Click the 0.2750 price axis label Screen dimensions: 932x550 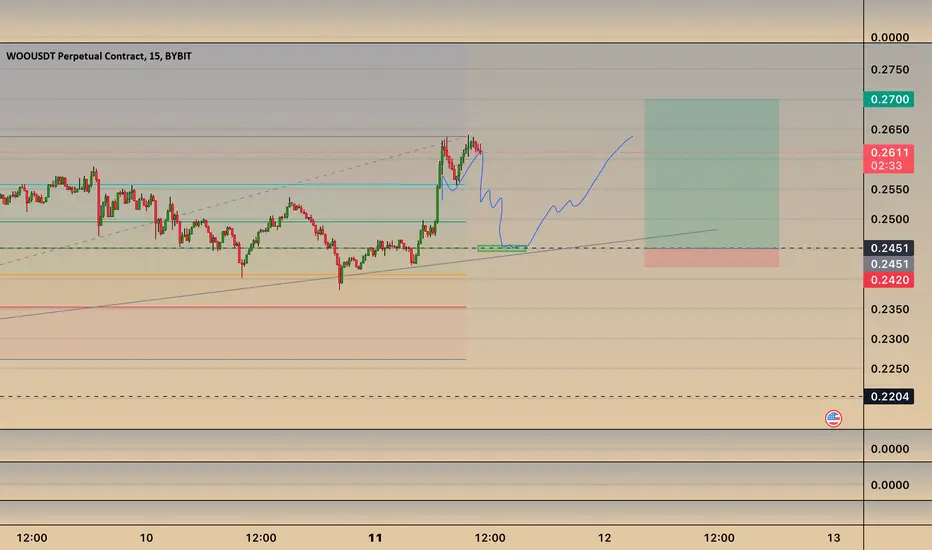[890, 70]
